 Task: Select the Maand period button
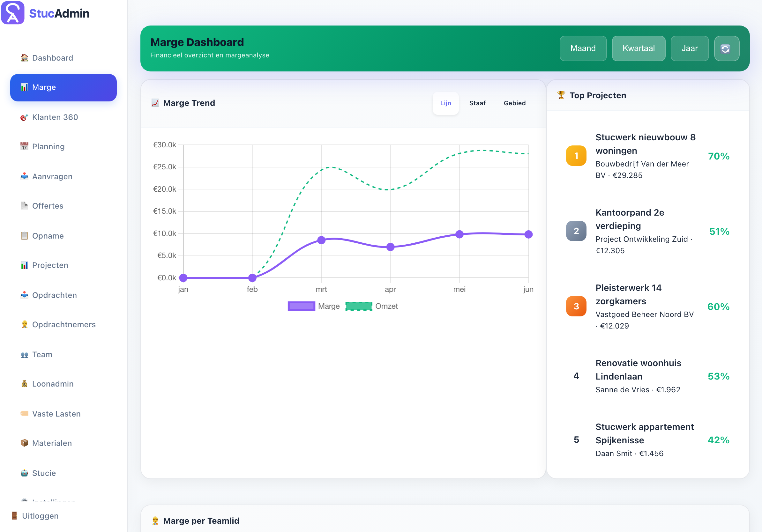pos(583,48)
